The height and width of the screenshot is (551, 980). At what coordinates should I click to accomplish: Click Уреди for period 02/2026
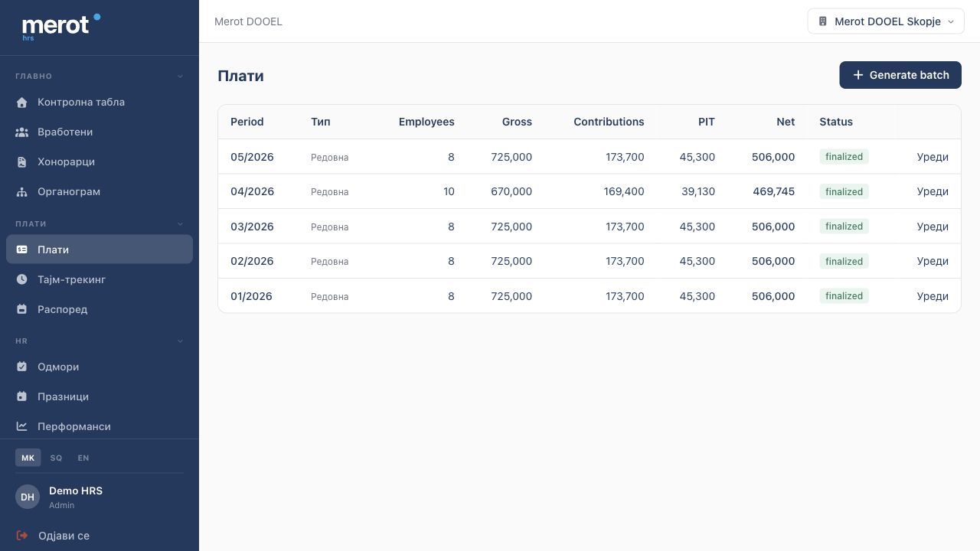pyautogui.click(x=933, y=262)
